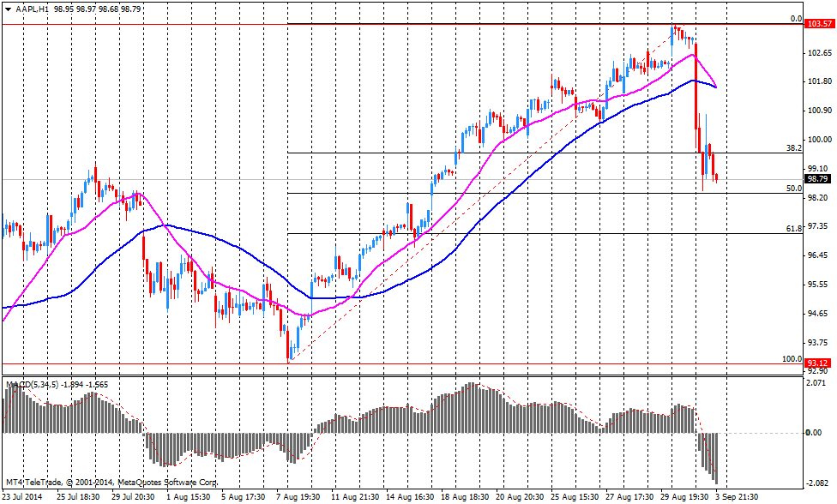837x504 pixels.
Task: Click the red 103.57 price tag
Action: 820,24
